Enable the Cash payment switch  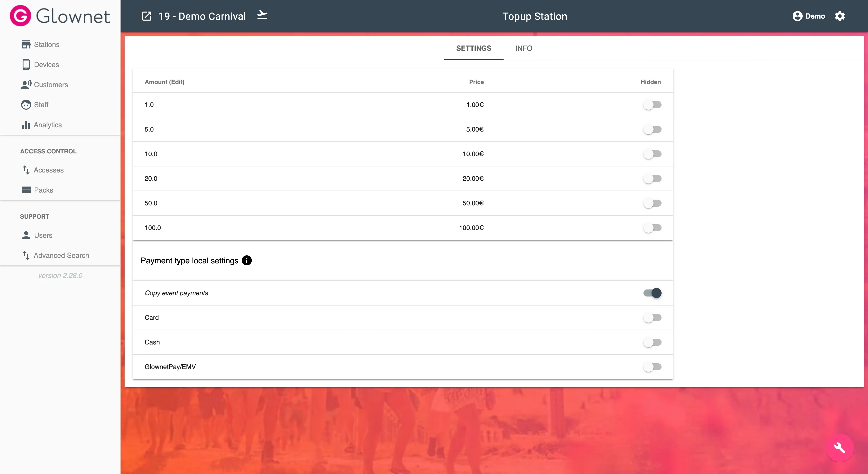[652, 342]
